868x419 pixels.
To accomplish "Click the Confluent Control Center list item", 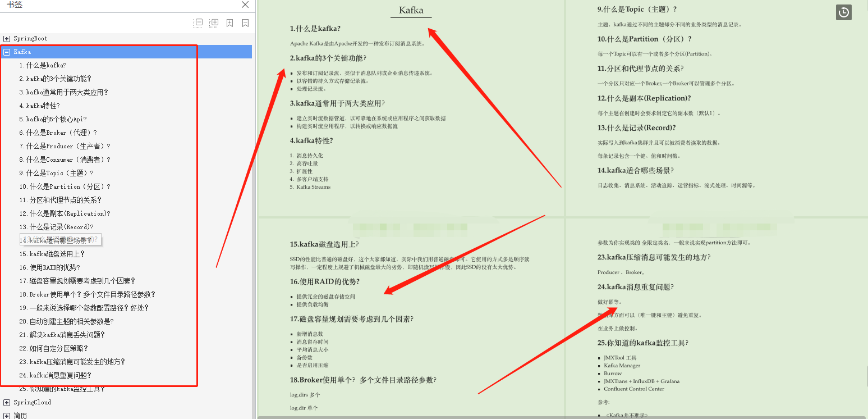I will coord(634,389).
